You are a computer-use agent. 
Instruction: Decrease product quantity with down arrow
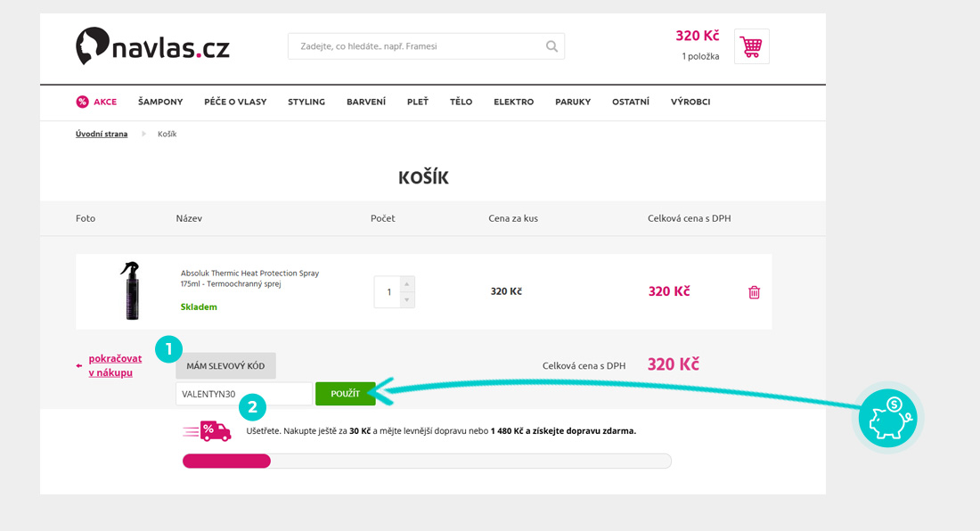pos(407,299)
